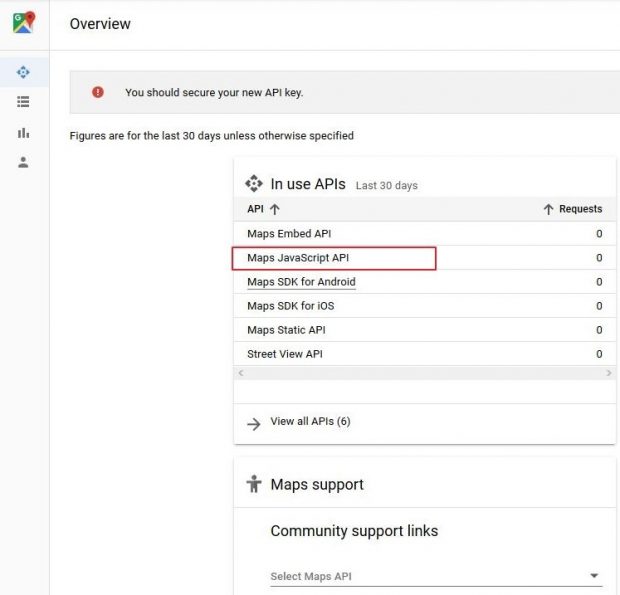Viewport: 620px width, 595px height.
Task: Open Maps JavaScript API entry
Action: pyautogui.click(x=298, y=258)
